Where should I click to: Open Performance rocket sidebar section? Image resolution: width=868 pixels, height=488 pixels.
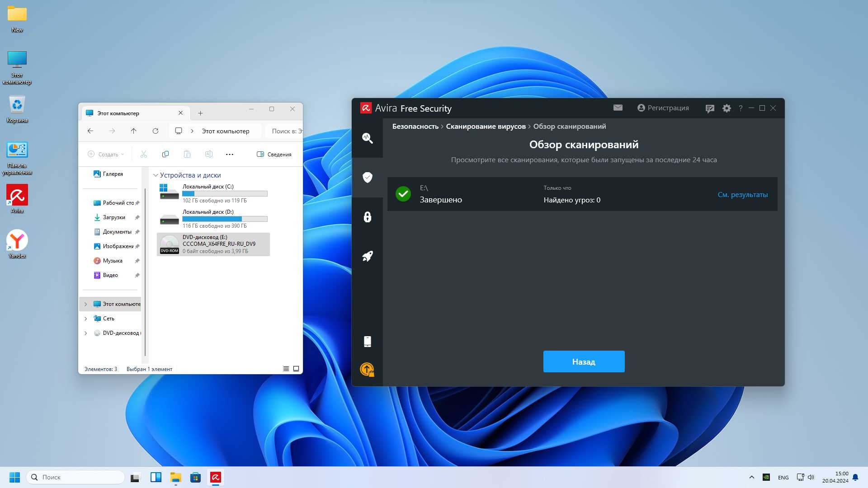click(x=368, y=256)
